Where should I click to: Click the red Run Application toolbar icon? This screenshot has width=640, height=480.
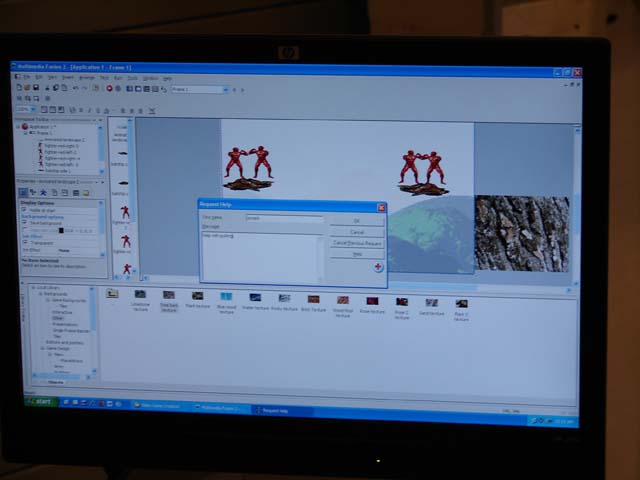(x=109, y=89)
